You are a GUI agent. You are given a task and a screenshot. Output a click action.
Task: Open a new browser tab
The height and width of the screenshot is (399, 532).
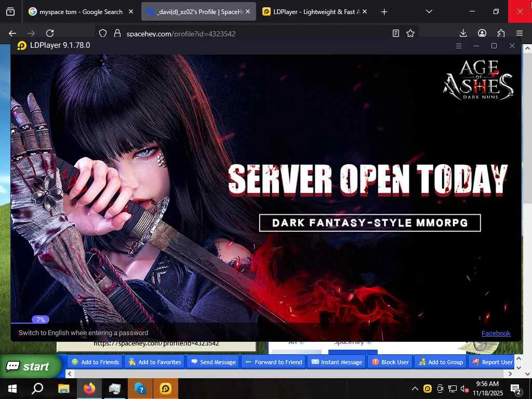[384, 12]
